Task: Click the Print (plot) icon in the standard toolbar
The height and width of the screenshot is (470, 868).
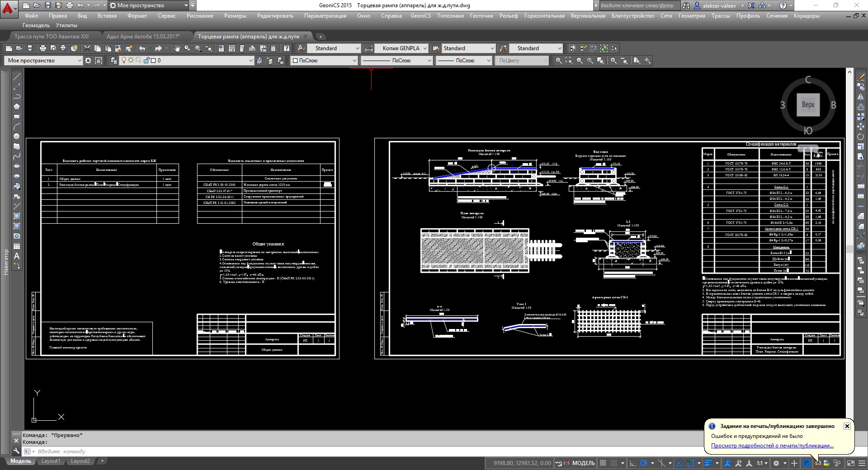Action: [42, 48]
